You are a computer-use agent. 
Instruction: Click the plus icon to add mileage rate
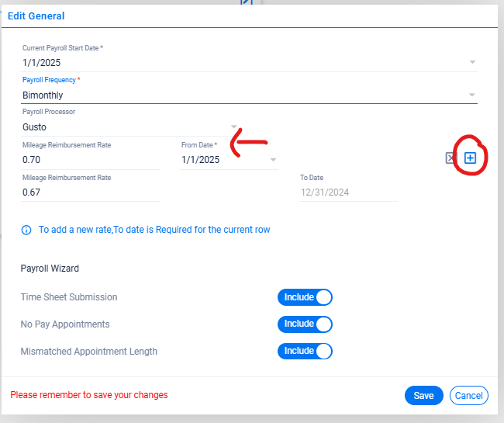pyautogui.click(x=470, y=158)
